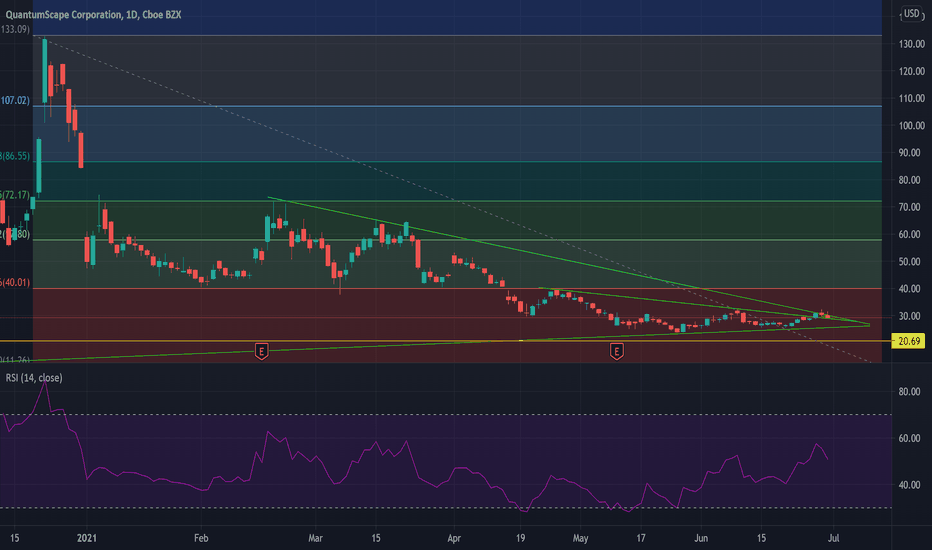Select the 72.17 Fibonacci level label
This screenshot has width=932, height=550.
(x=15, y=195)
